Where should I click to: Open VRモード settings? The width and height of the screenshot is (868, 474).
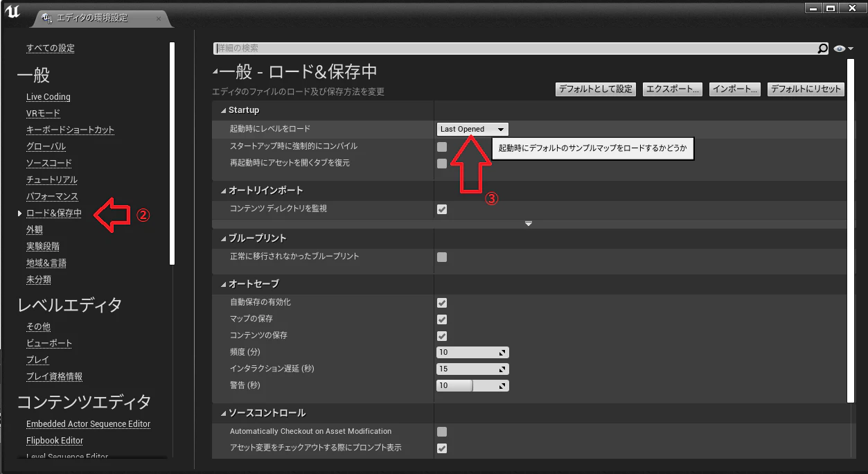(x=43, y=114)
